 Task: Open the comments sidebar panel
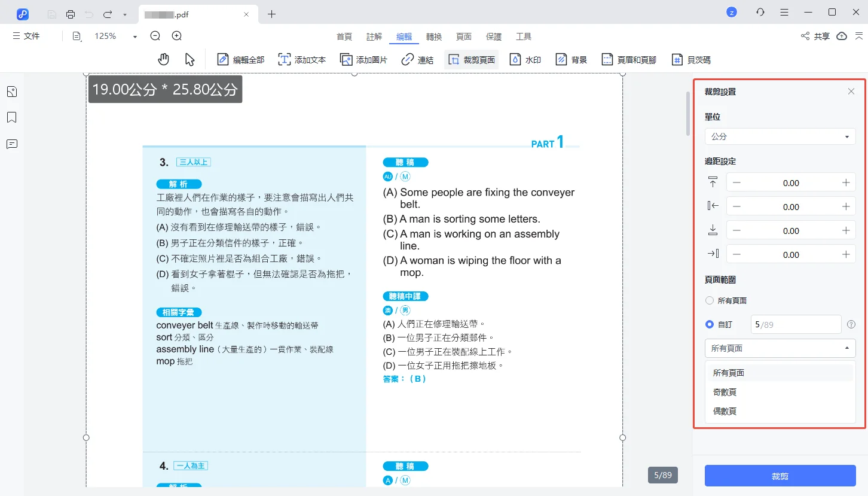coord(11,144)
